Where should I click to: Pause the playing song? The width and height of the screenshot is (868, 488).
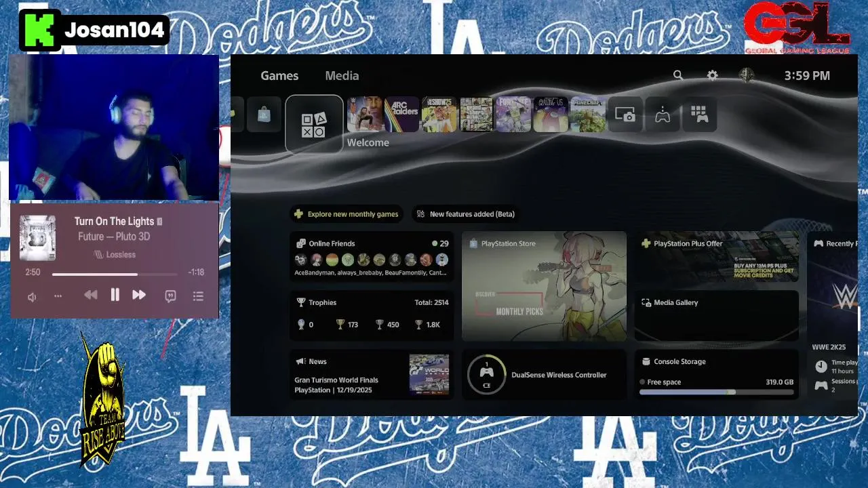[115, 295]
